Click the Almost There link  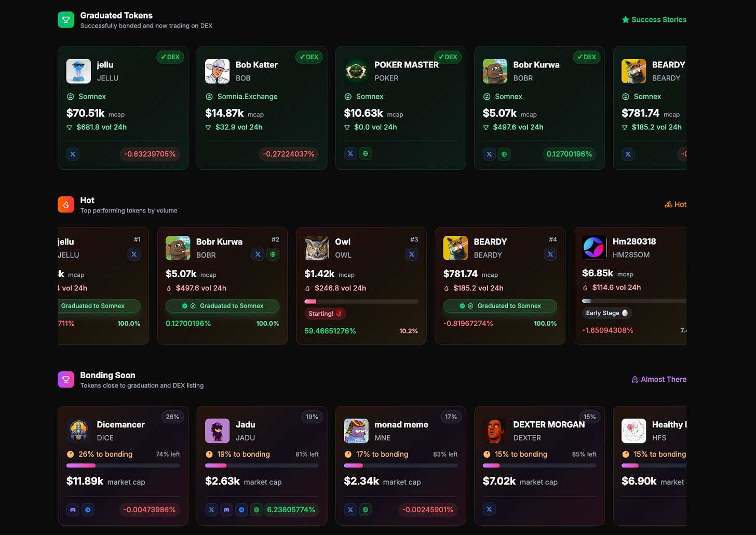coord(659,379)
